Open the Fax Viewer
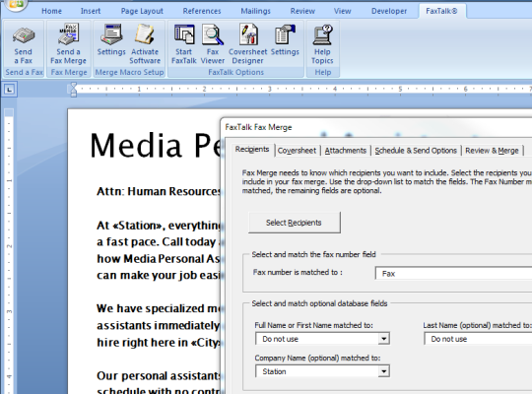This screenshot has width=532, height=394. pyautogui.click(x=213, y=44)
